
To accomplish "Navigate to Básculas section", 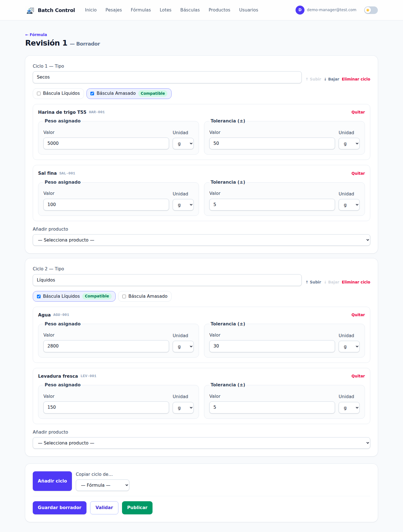I will click(x=190, y=10).
